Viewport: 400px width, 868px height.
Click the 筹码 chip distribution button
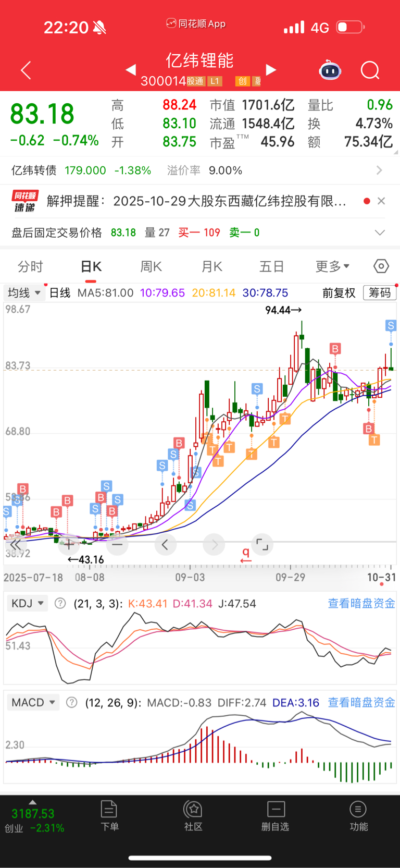(x=380, y=292)
